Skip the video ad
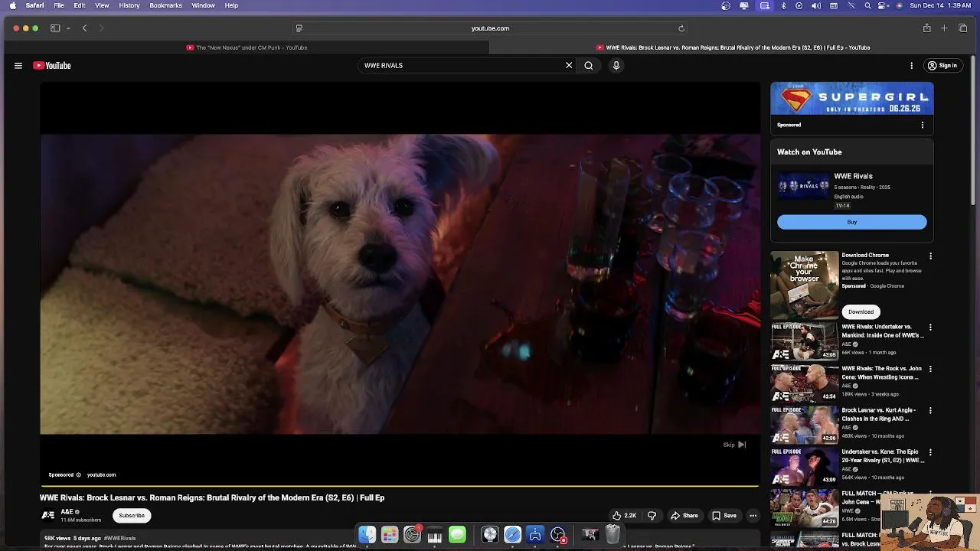 coord(734,445)
